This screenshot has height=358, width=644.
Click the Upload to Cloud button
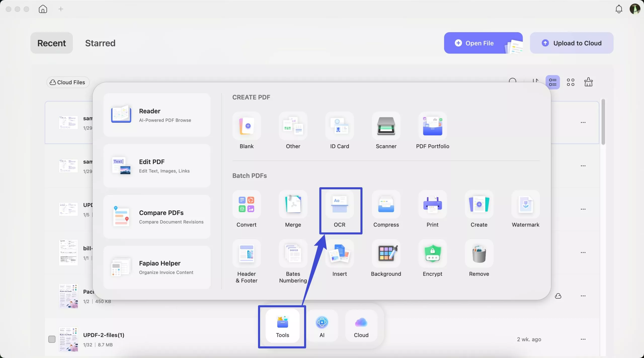pyautogui.click(x=572, y=43)
